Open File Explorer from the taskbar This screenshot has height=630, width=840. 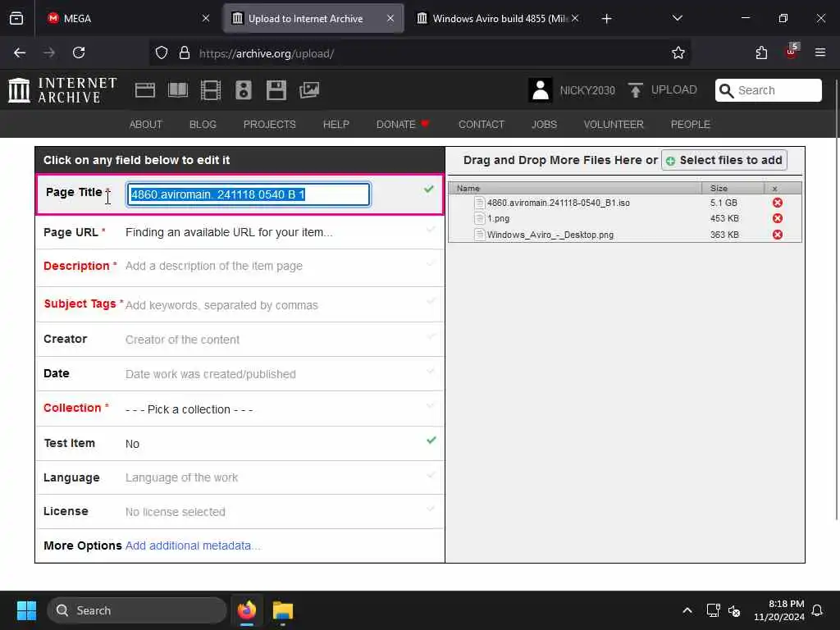pyautogui.click(x=283, y=610)
